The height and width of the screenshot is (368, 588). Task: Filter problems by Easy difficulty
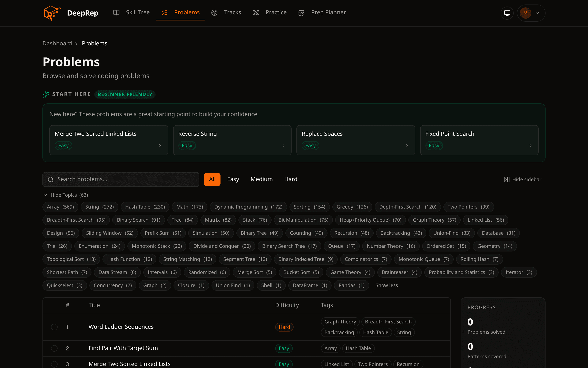(233, 179)
